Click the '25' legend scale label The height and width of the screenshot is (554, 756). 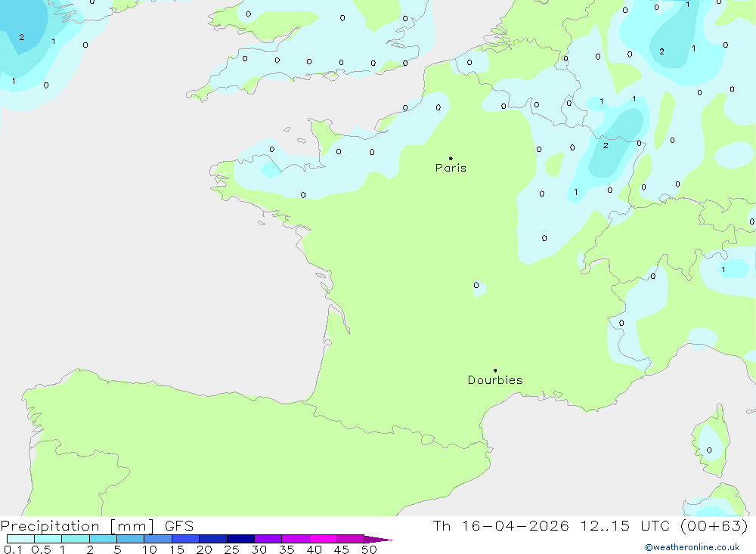coord(231,549)
